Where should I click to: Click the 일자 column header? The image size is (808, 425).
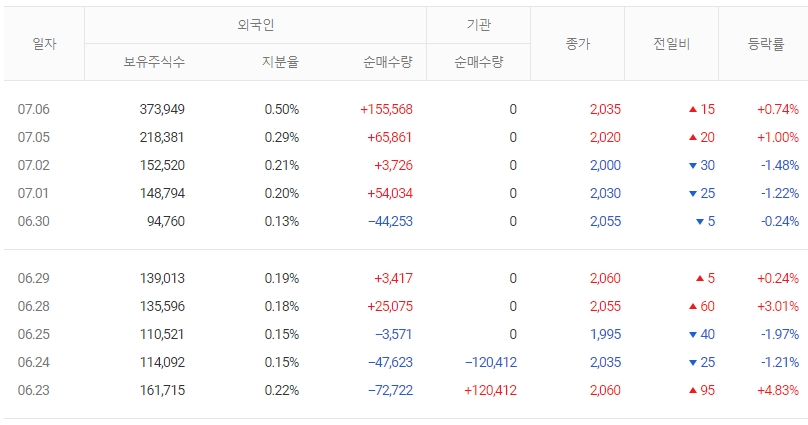(x=44, y=44)
